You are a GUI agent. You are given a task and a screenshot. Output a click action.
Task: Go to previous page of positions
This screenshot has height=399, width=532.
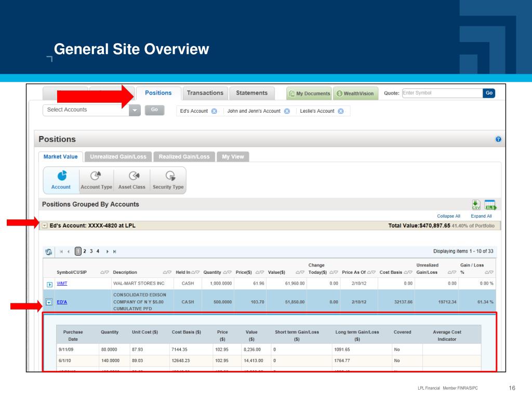pos(69,252)
